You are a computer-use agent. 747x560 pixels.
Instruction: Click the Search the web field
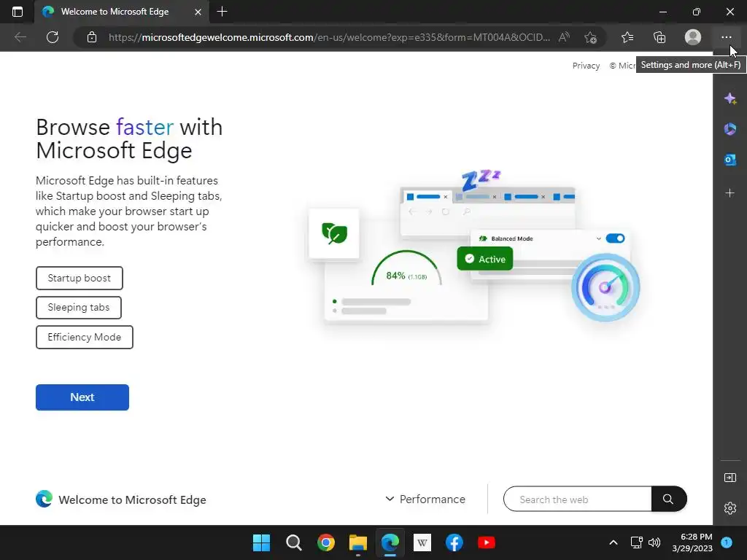(578, 499)
